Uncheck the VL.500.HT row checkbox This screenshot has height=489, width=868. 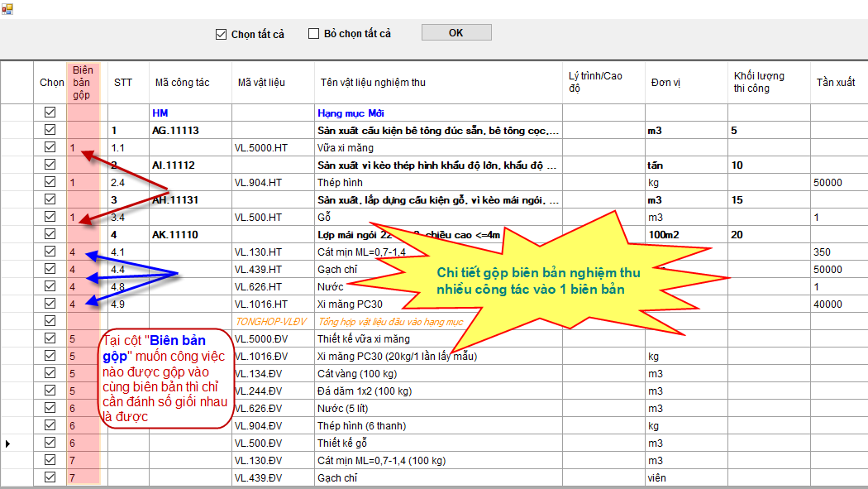[50, 217]
